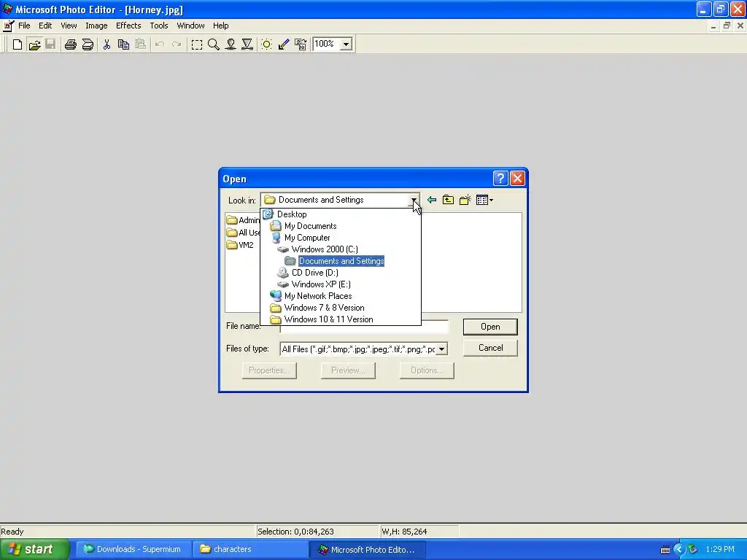Click the zoom 100% input box
Screen dimensions: 747x560
(x=326, y=44)
